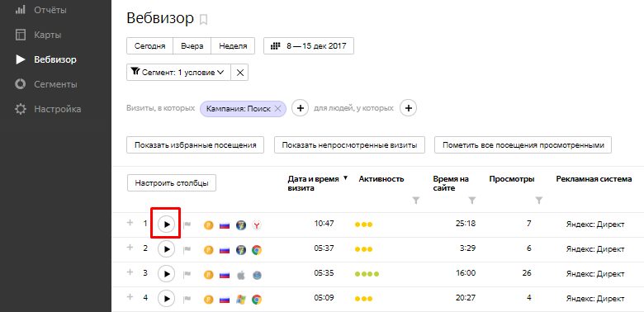
Task: Click time on site 25:18
Action: [x=466, y=224]
